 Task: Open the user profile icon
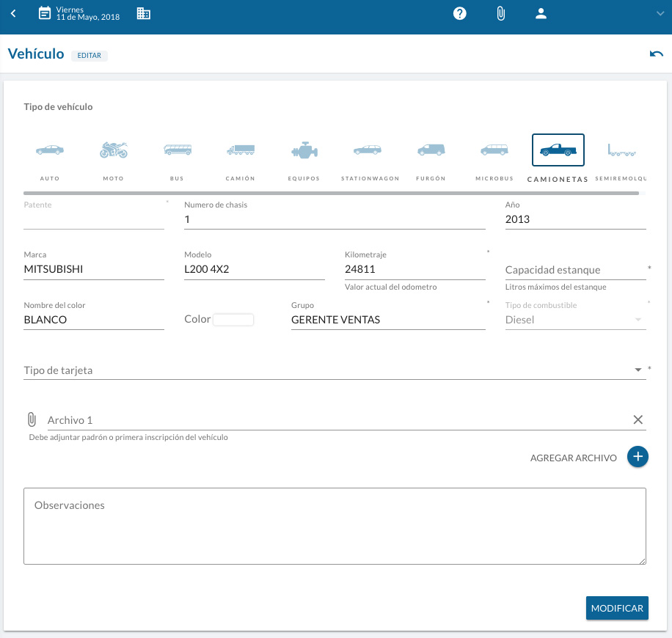(x=541, y=14)
